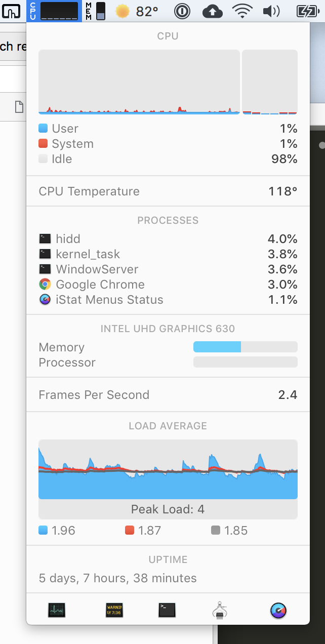Click the GPU Memory usage bar
The height and width of the screenshot is (644, 325).
246,347
